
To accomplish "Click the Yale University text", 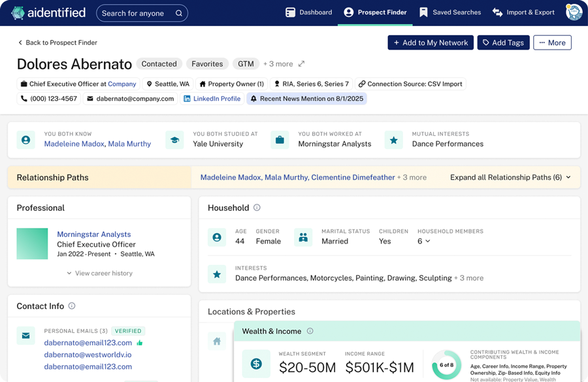I will 218,144.
